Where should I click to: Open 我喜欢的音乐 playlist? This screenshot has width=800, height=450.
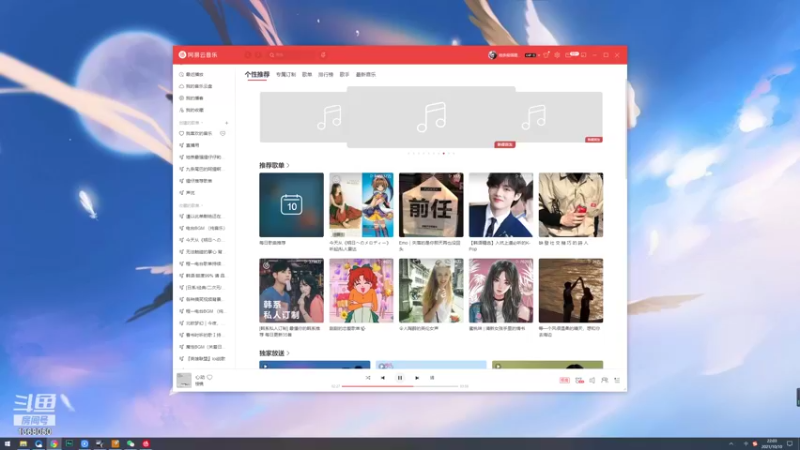(x=195, y=133)
